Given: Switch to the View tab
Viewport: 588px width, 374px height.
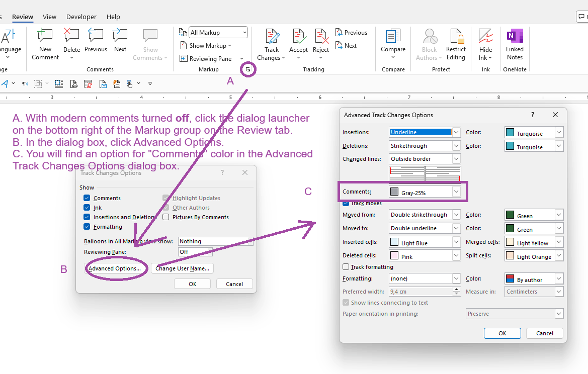Looking at the screenshot, I should click(49, 17).
